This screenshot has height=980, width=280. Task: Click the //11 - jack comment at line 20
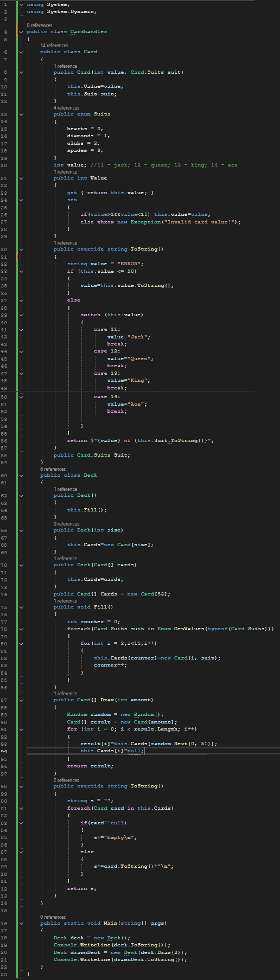click(165, 165)
